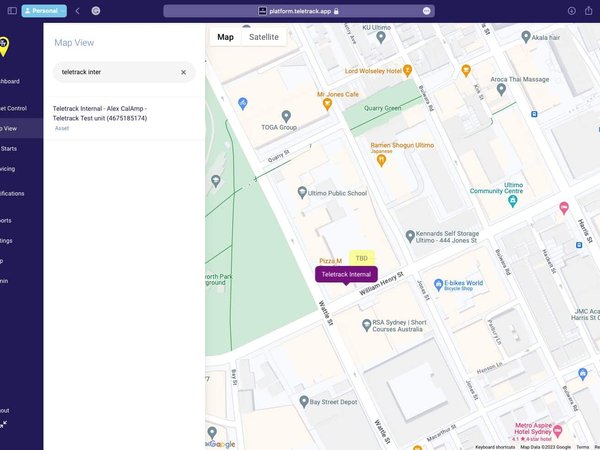Viewport: 600px width, 450px height.
Task: Go back with the browser back arrow
Action: [x=77, y=11]
